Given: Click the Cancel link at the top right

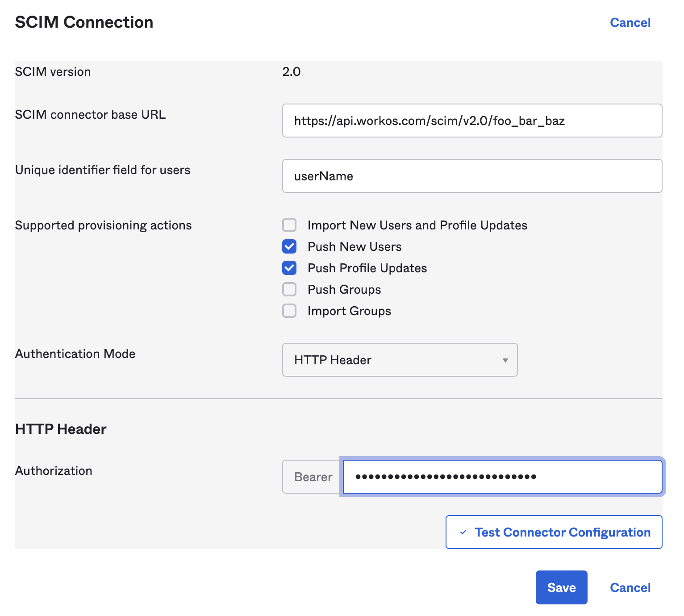Looking at the screenshot, I should pos(630,23).
